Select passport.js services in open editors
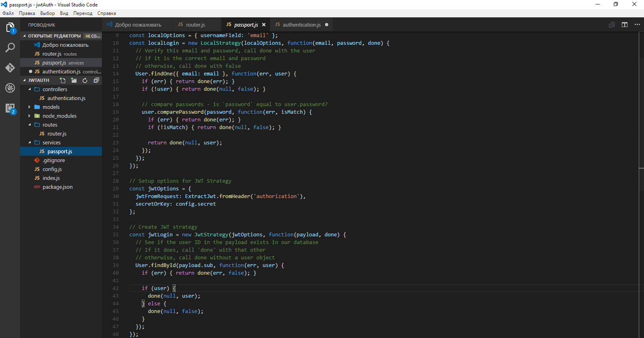 point(61,63)
